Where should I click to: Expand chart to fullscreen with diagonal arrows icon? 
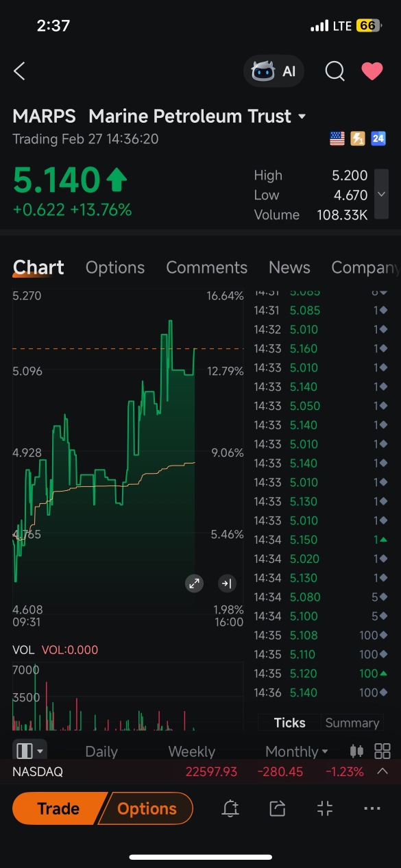coord(195,583)
